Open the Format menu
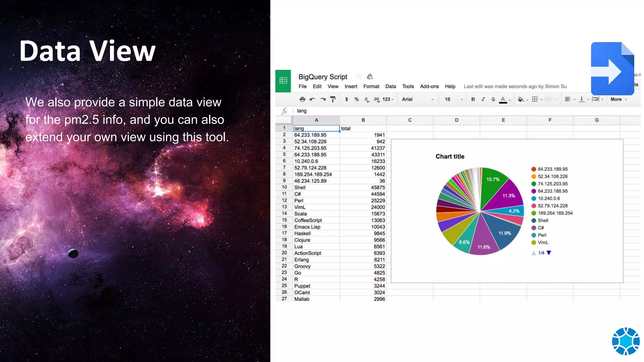The image size is (644, 362). (371, 86)
